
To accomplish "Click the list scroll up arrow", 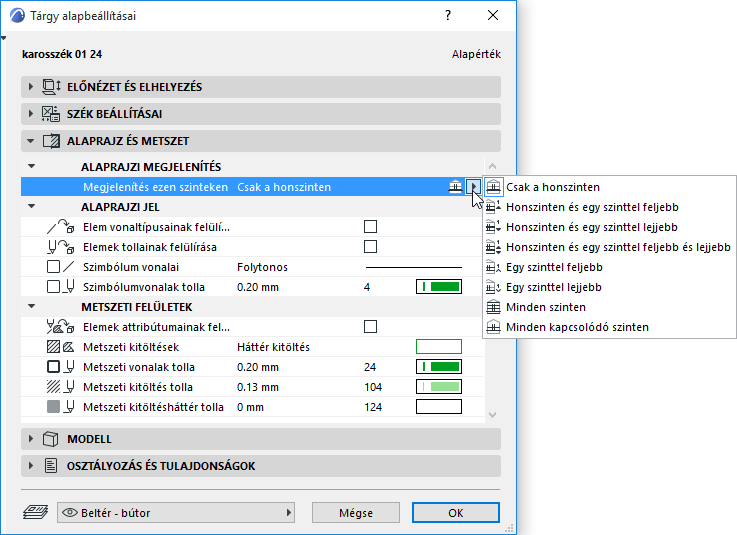I will tap(492, 166).
